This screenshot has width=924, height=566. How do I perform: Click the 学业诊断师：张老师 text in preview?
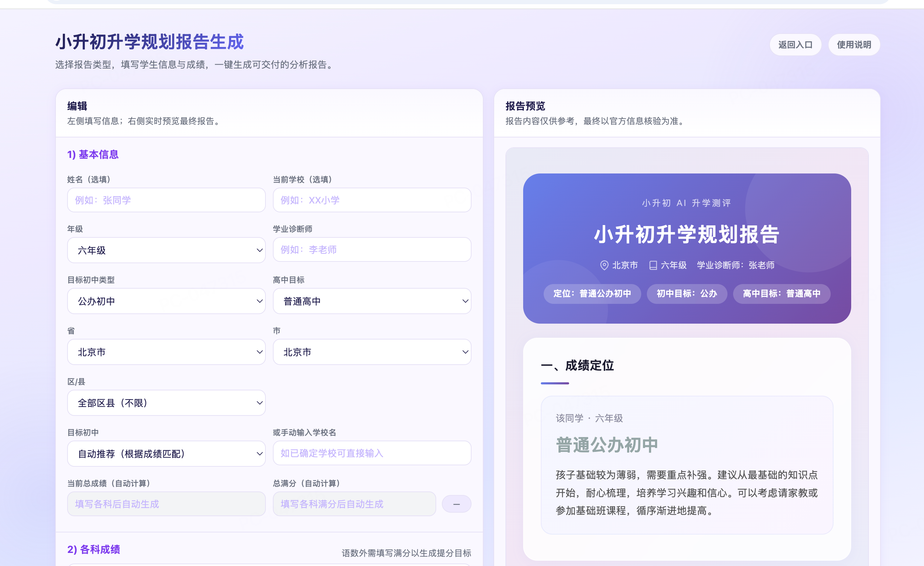tap(735, 265)
